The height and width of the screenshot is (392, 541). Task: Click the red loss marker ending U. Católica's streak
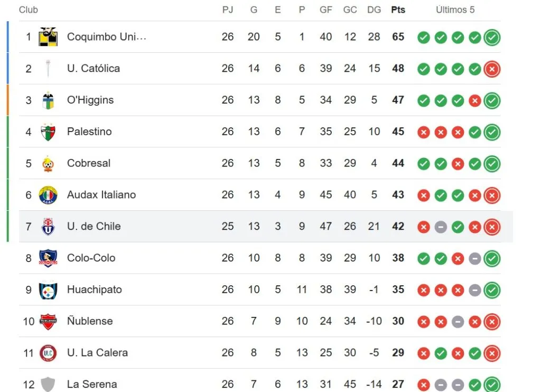pyautogui.click(x=491, y=68)
